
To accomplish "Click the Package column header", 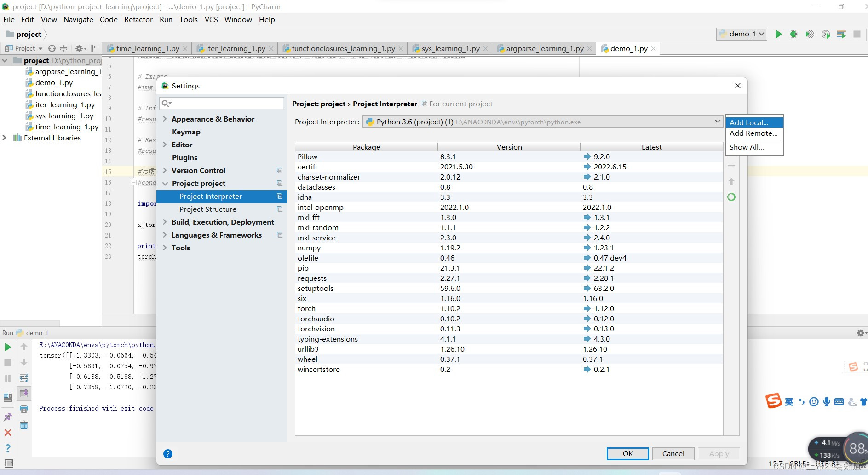I will pos(367,147).
